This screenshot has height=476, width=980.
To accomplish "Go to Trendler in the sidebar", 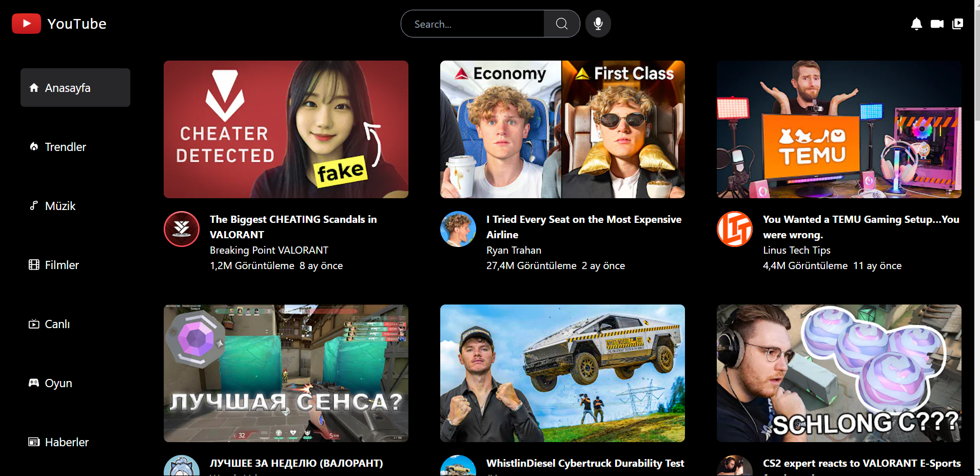I will (x=75, y=147).
